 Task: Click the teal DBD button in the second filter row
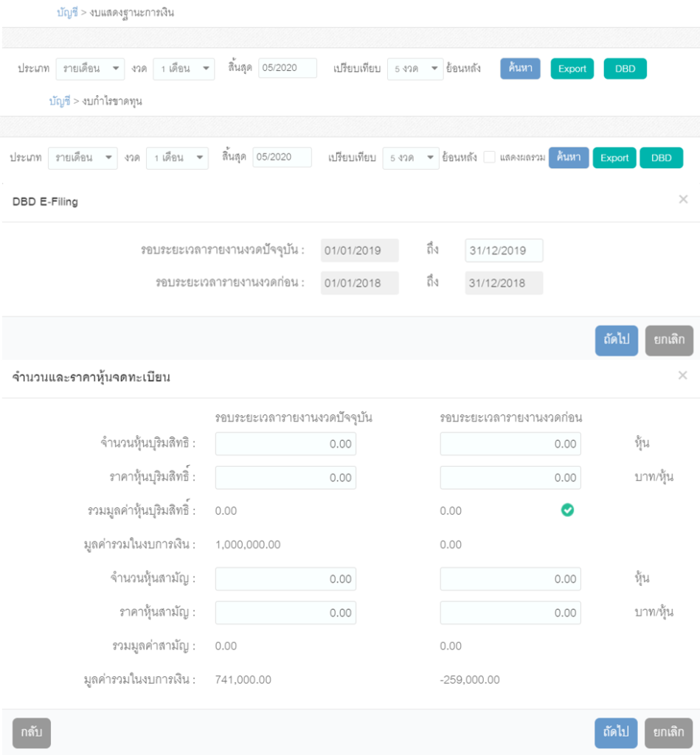pos(662,158)
